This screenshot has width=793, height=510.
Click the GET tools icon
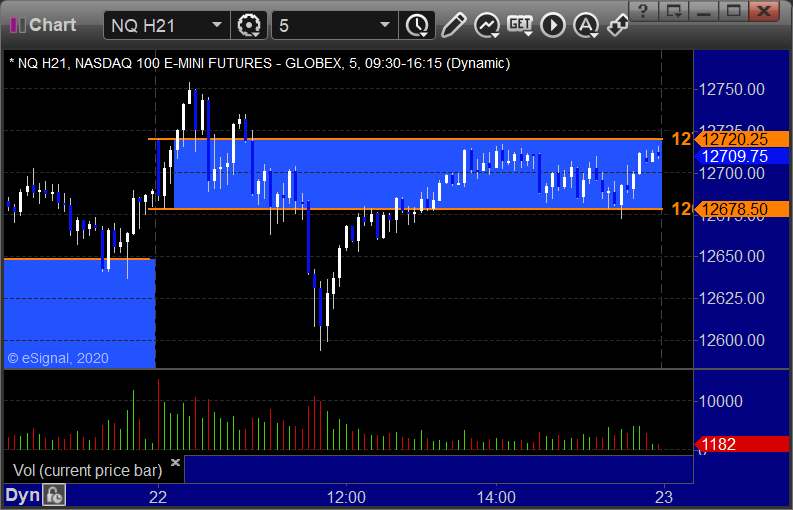[x=520, y=25]
